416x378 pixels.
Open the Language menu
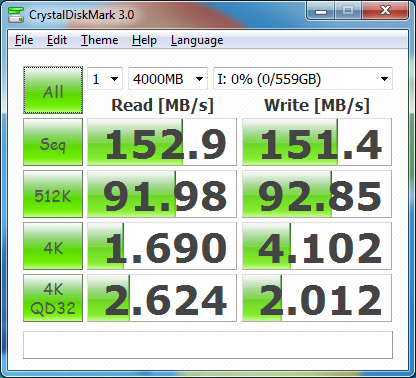[197, 40]
